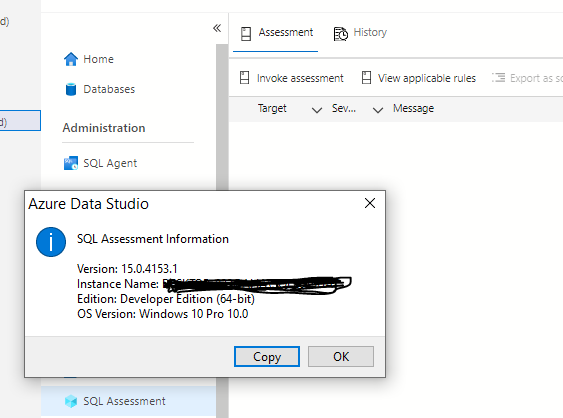563x418 pixels.
Task: Click the View applicable rules icon
Action: 366,78
